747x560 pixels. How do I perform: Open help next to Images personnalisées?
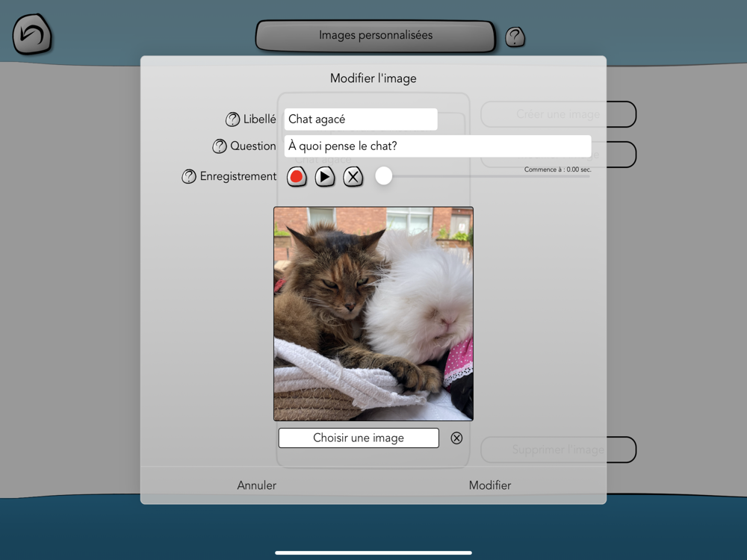515,37
